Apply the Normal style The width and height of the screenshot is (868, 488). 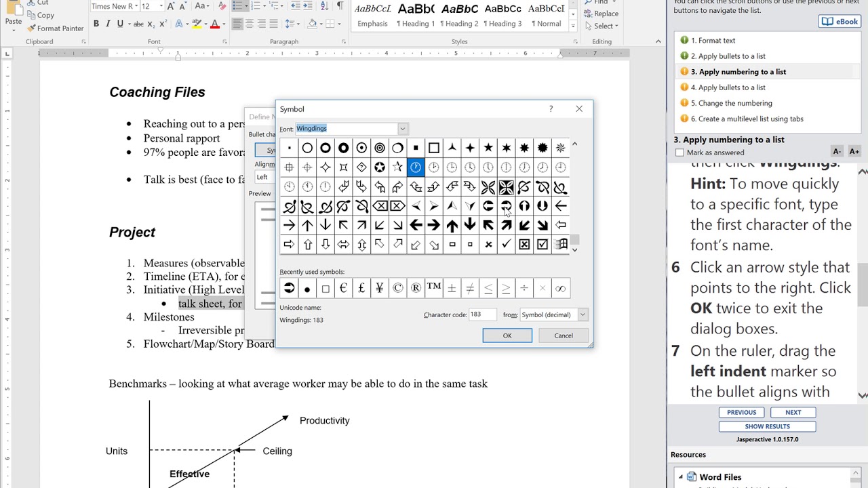point(547,15)
